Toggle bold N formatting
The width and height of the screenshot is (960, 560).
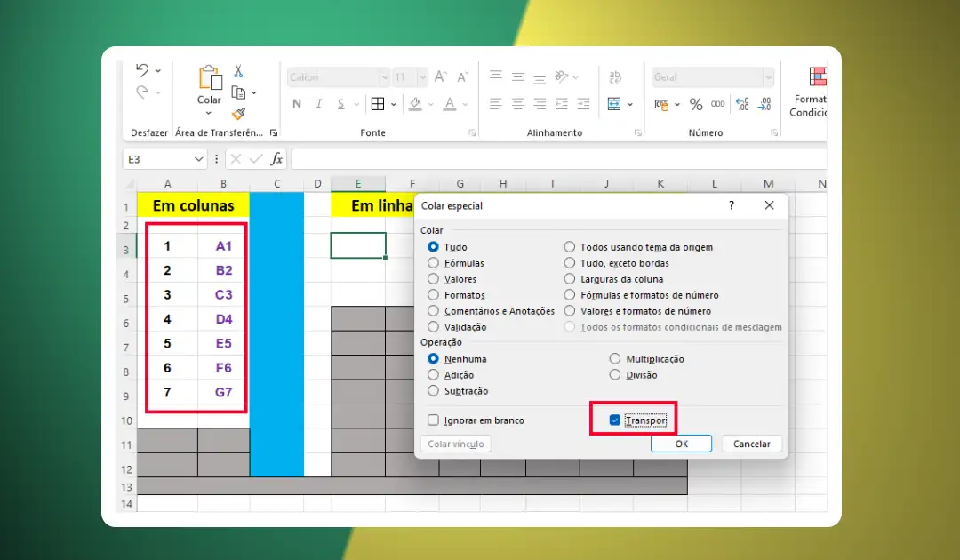(297, 104)
